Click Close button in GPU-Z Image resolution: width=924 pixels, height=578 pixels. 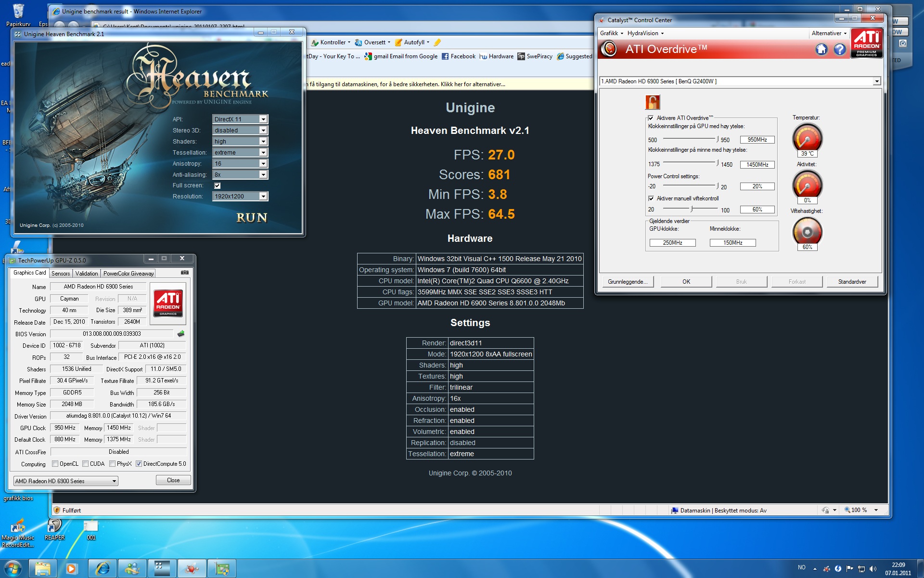[x=173, y=480]
